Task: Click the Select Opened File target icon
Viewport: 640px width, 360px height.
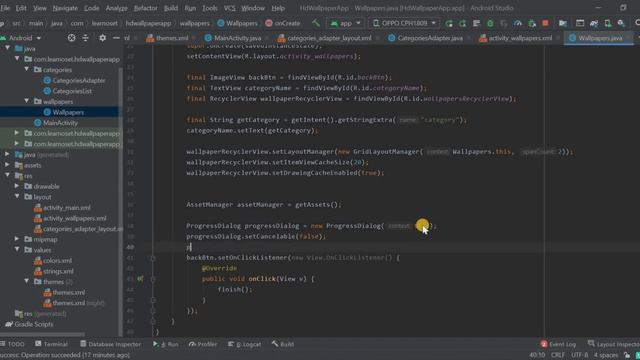Action: click(71, 38)
